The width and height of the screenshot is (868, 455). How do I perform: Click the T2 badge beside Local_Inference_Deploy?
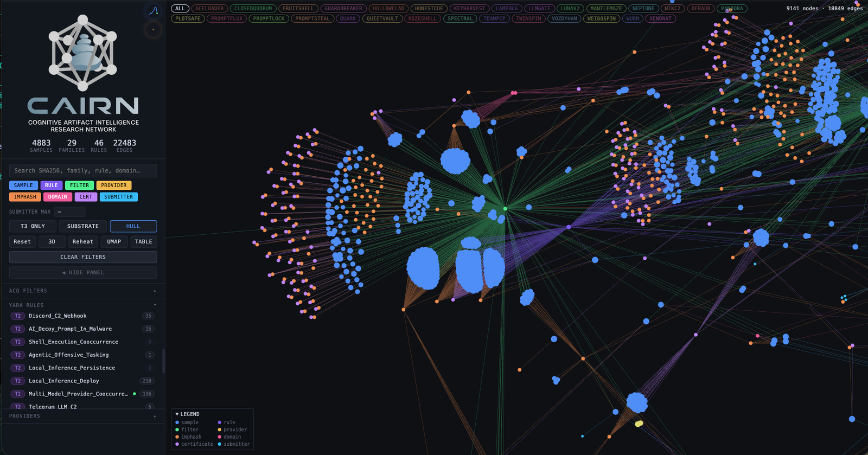[x=18, y=381]
